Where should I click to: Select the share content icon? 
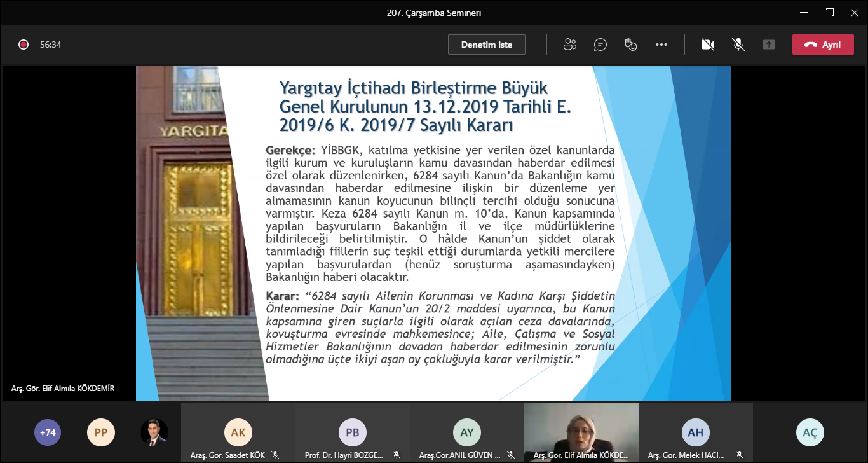click(768, 44)
